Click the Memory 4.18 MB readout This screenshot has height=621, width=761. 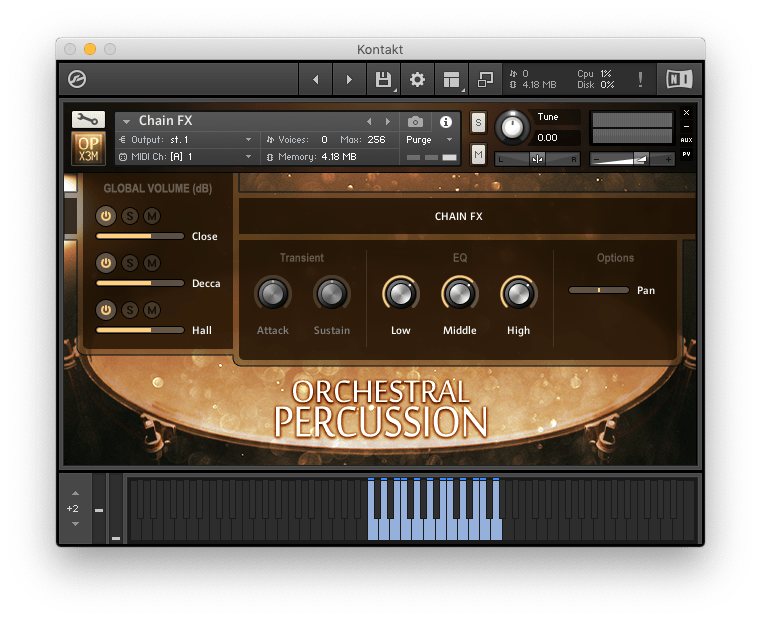311,157
